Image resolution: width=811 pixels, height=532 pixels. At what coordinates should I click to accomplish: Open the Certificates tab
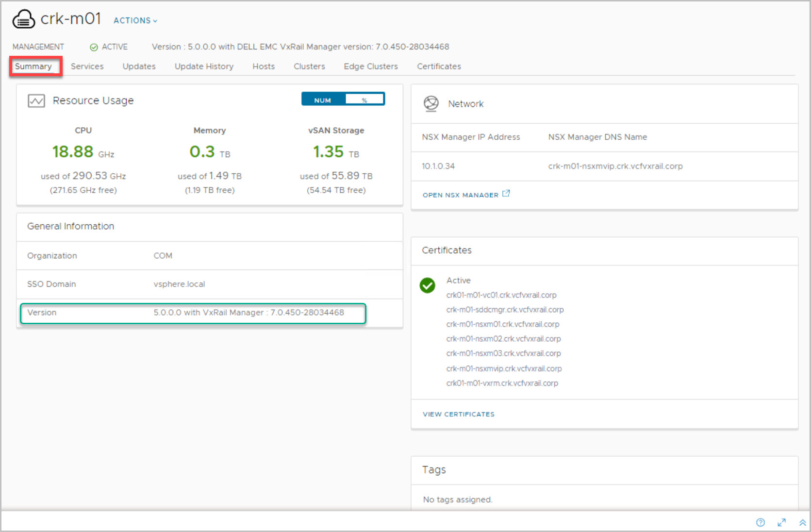439,66
